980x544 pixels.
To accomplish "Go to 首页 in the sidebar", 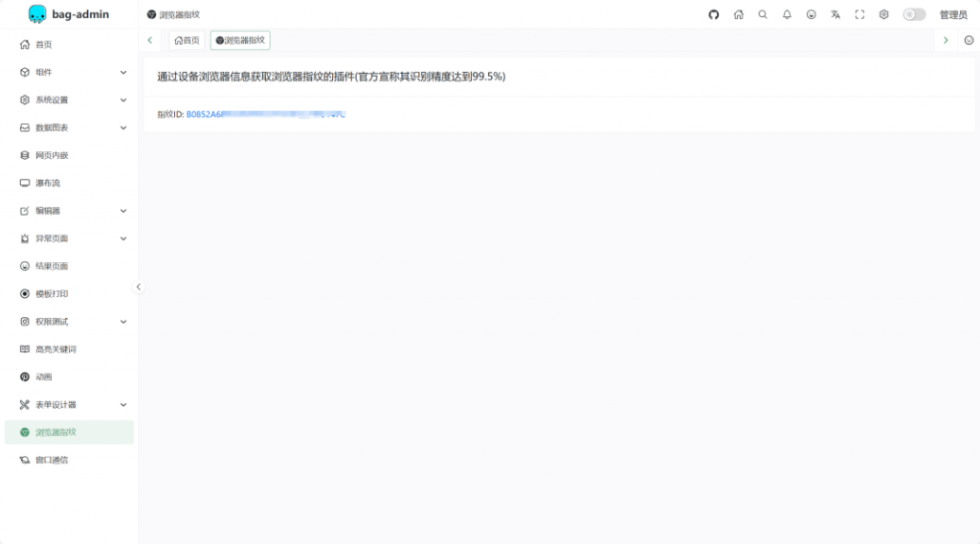I will coord(69,44).
